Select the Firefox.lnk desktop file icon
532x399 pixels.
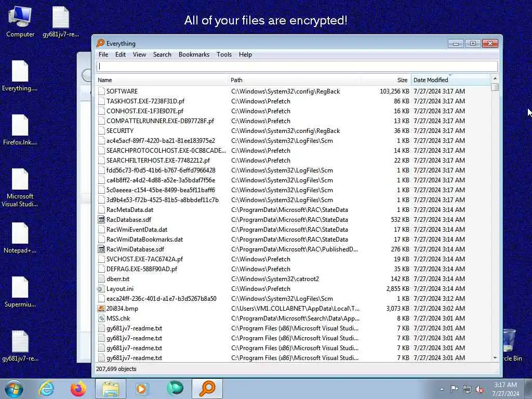[20, 130]
